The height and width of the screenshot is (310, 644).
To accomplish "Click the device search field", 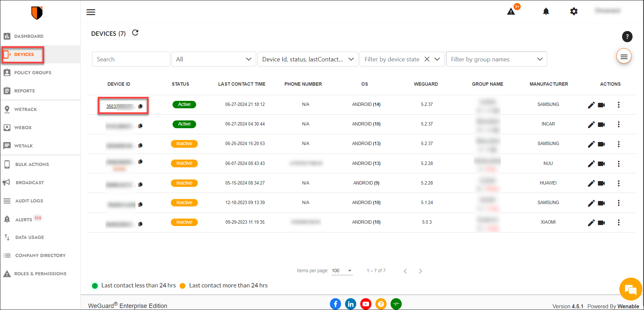I will pos(131,59).
